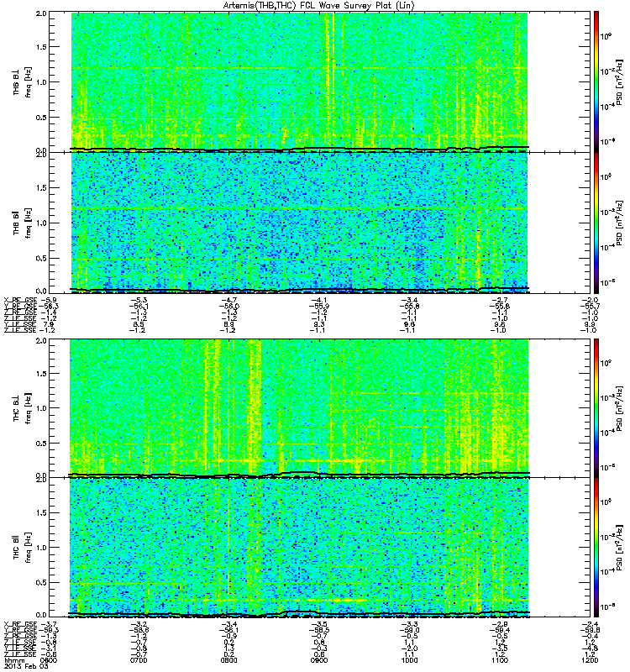The image size is (630, 672).
Task: Click the 1100 time tick label
Action: point(500,660)
